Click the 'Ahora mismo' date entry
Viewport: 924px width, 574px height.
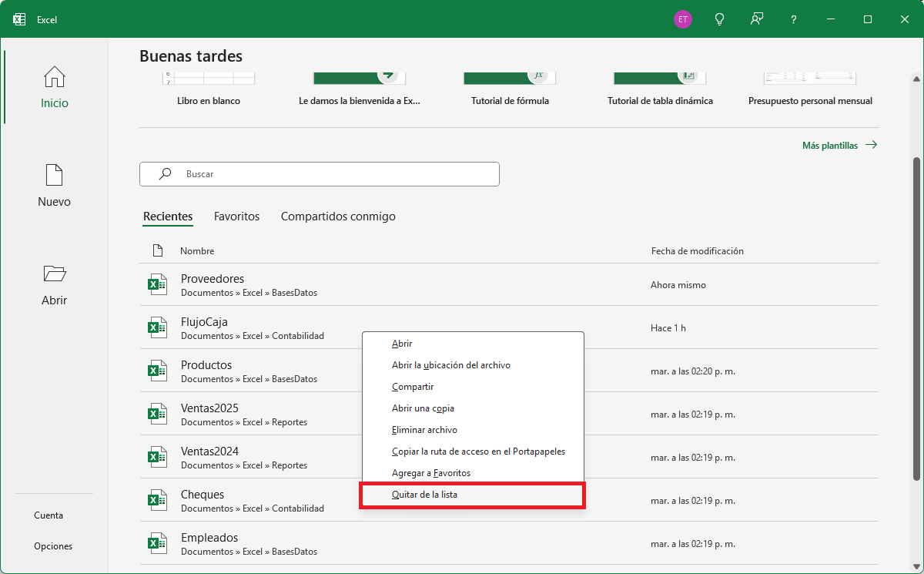pos(678,285)
